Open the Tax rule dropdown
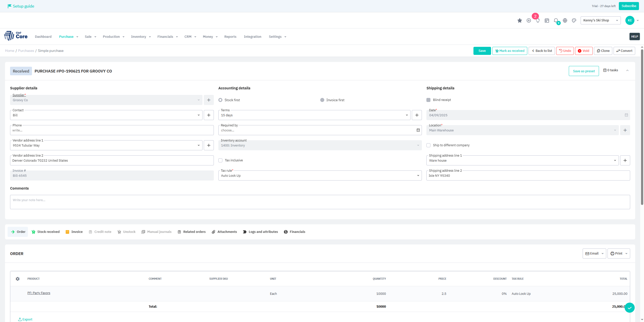Screen dimensions: 644x322 tap(418, 175)
